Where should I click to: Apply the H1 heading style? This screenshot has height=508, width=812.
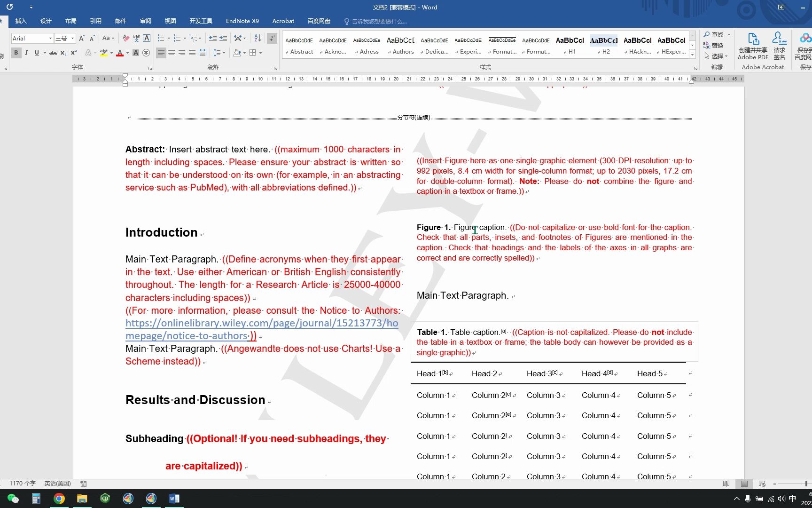pyautogui.click(x=570, y=46)
